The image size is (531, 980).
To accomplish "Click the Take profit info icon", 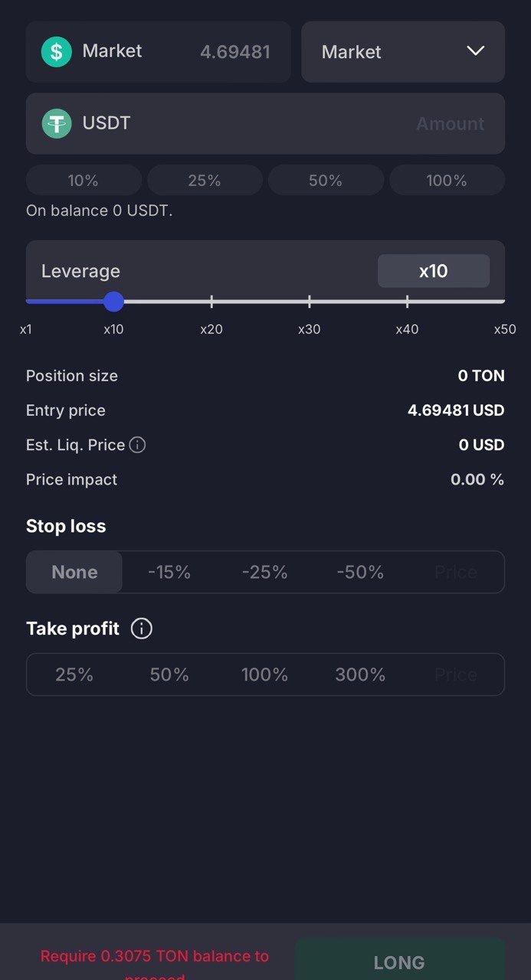I will 141,629.
